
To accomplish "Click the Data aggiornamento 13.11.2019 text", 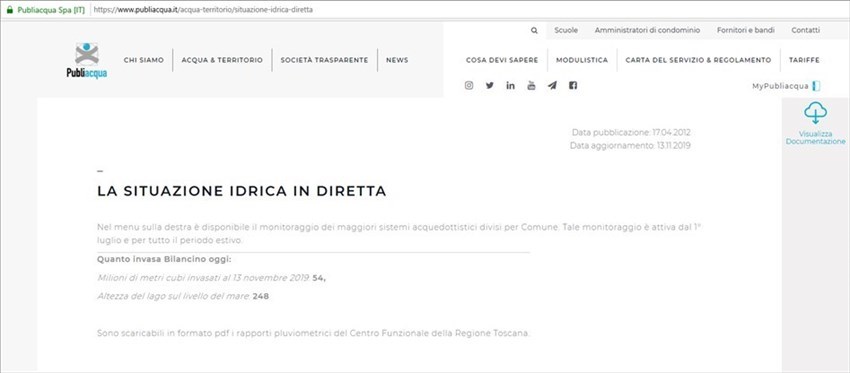I will coord(630,145).
